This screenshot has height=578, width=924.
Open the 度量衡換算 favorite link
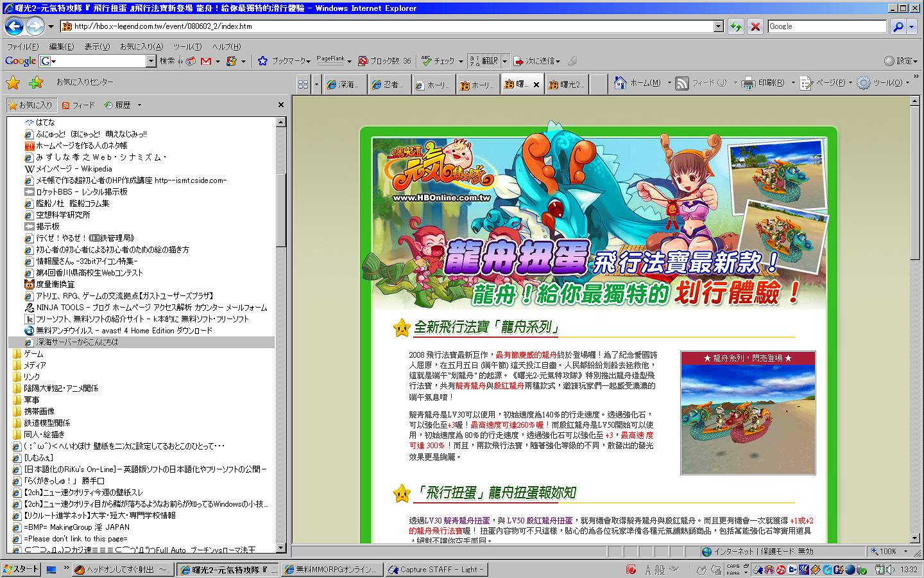click(x=55, y=285)
